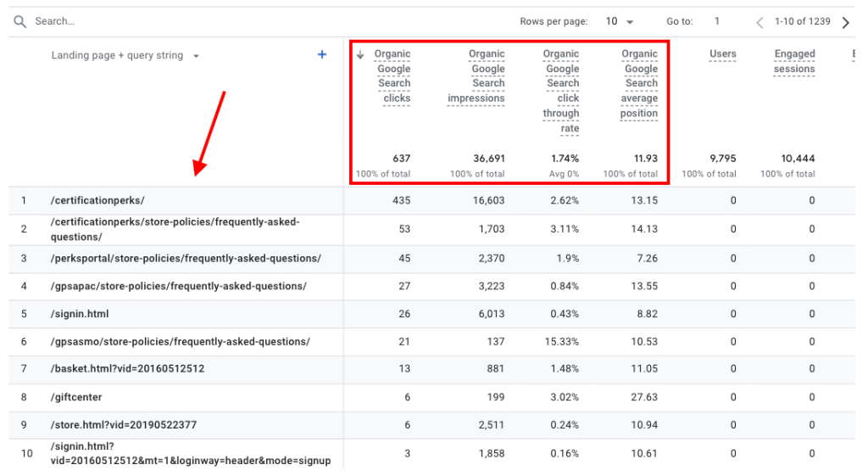Click the Go to page number field
The image size is (868, 476).
pyautogui.click(x=717, y=21)
